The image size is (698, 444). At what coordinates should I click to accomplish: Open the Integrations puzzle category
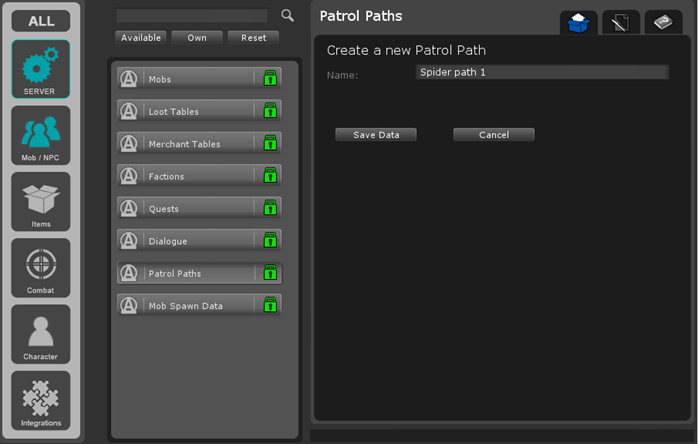(41, 400)
